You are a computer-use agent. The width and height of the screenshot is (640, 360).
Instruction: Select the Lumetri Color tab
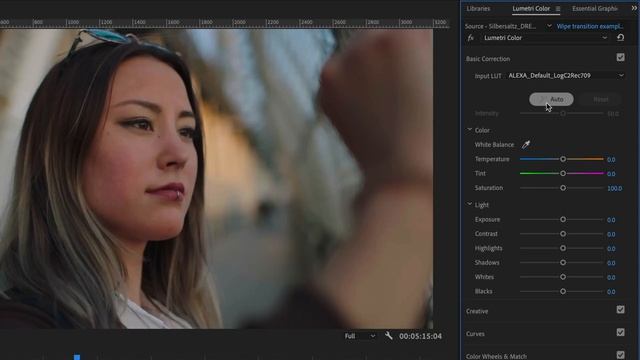point(531,9)
